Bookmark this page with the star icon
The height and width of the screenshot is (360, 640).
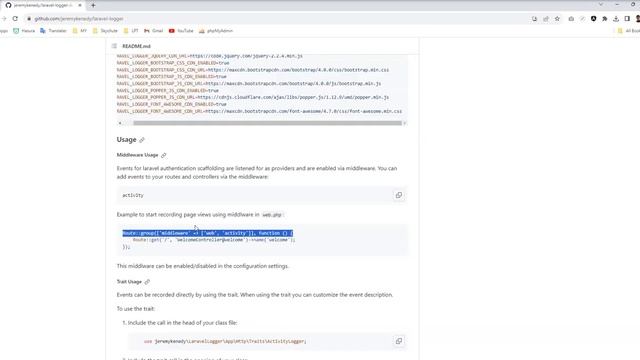tap(557, 19)
